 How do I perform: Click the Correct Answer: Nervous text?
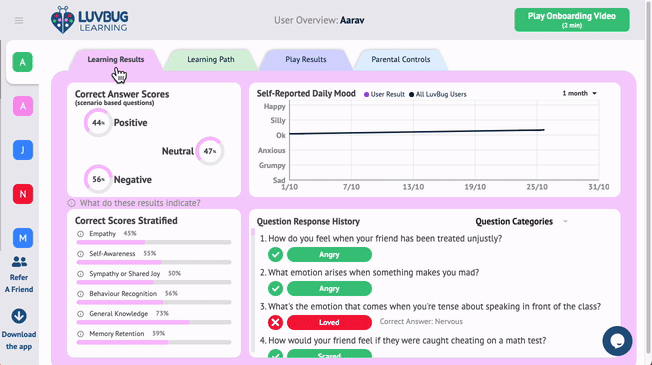coord(421,322)
